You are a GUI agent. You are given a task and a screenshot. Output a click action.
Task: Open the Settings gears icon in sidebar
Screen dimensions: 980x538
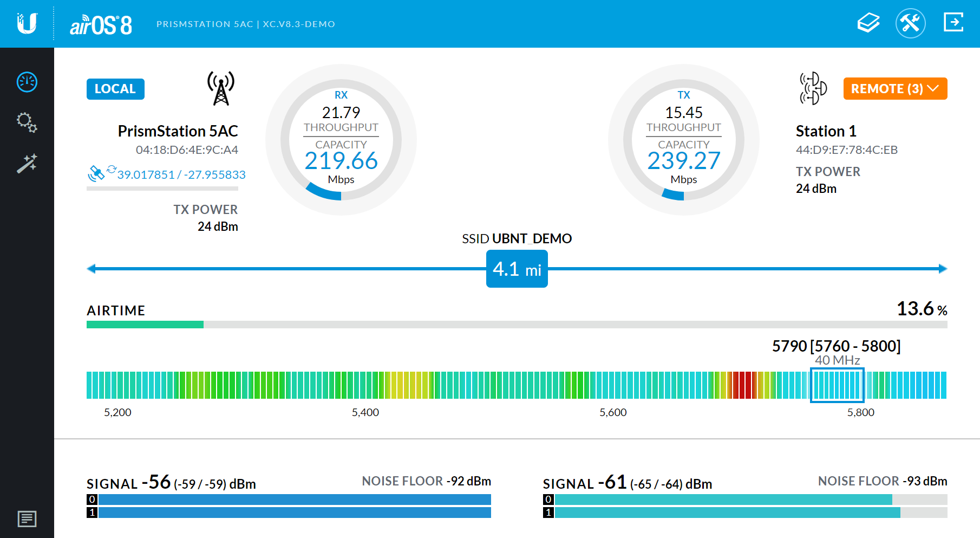27,122
